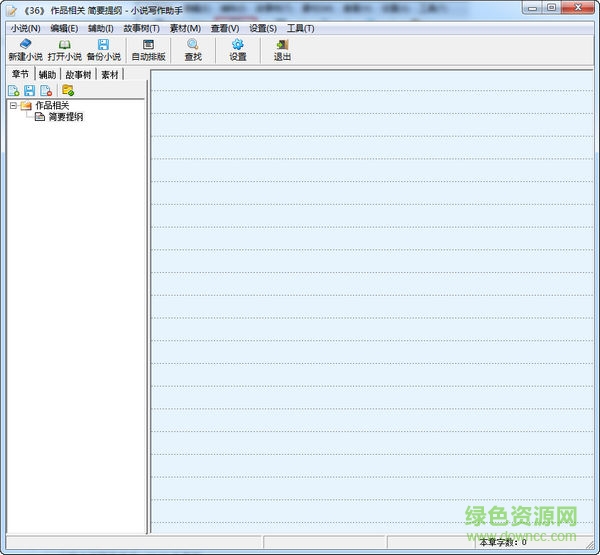This screenshot has width=600, height=555.
Task: Open 设置 from the toolbar gear
Action: coord(238,50)
